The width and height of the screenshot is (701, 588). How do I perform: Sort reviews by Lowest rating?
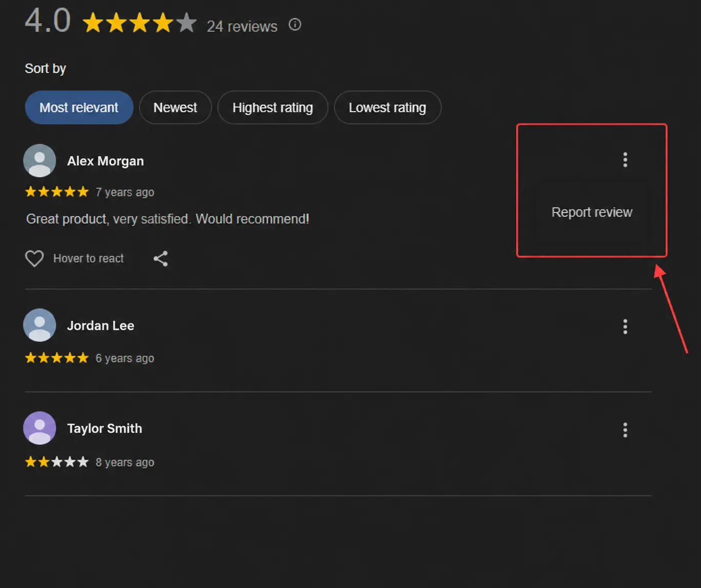point(388,107)
